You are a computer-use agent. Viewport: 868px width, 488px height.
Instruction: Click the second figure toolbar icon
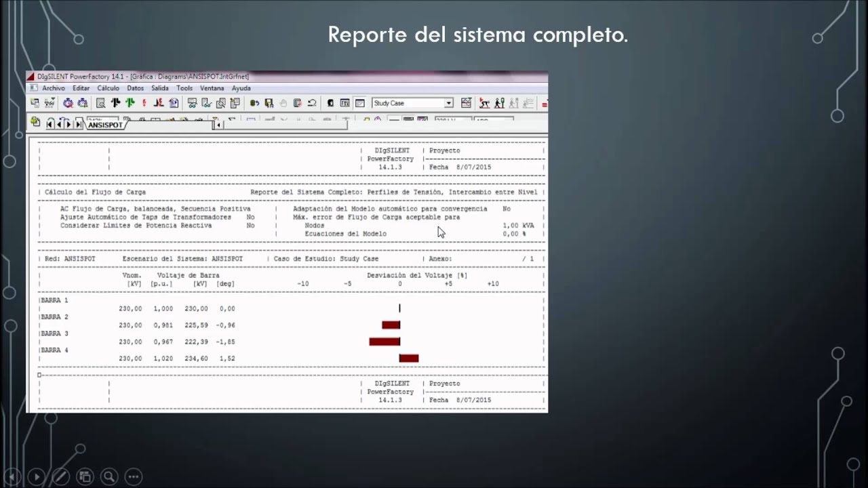(499, 103)
